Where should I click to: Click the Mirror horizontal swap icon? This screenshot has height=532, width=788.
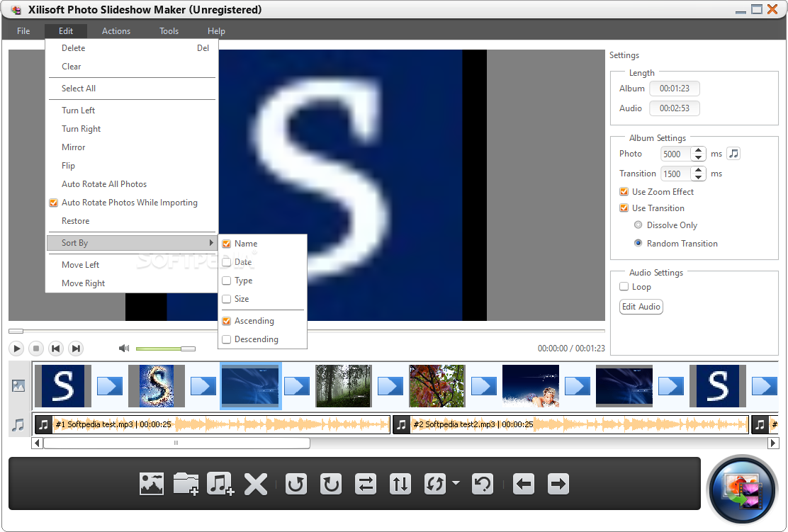tap(366, 485)
